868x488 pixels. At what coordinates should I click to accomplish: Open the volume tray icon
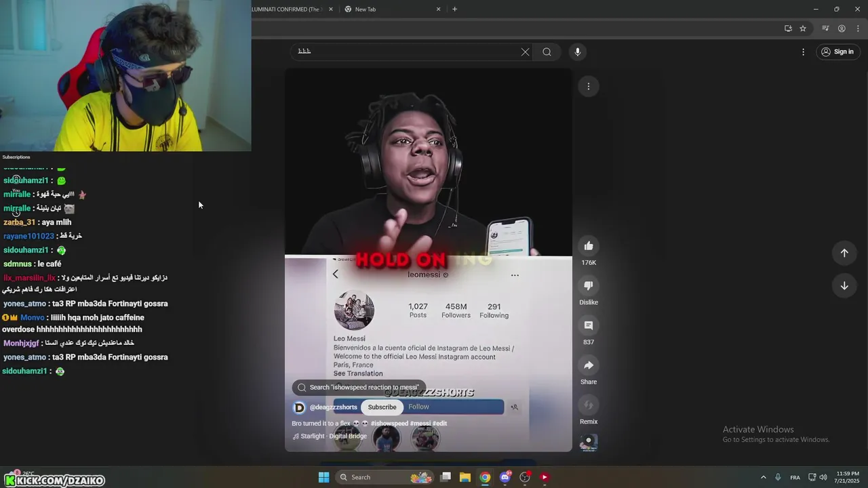[823, 477]
